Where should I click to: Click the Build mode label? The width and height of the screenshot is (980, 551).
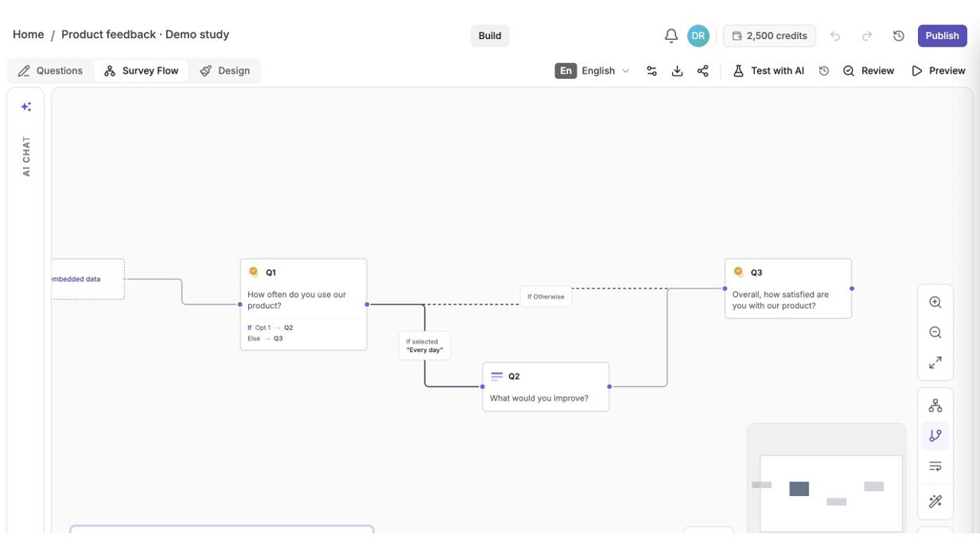[x=490, y=36]
